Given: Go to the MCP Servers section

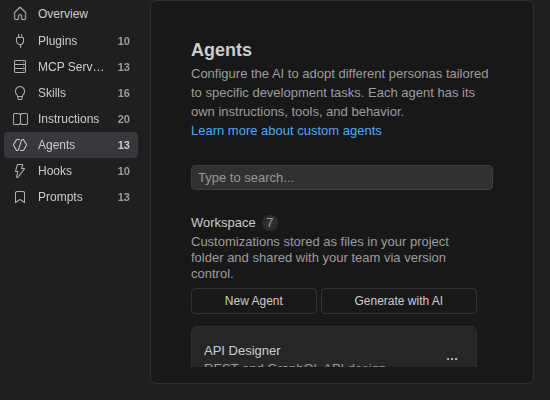Looking at the screenshot, I should (x=71, y=67).
